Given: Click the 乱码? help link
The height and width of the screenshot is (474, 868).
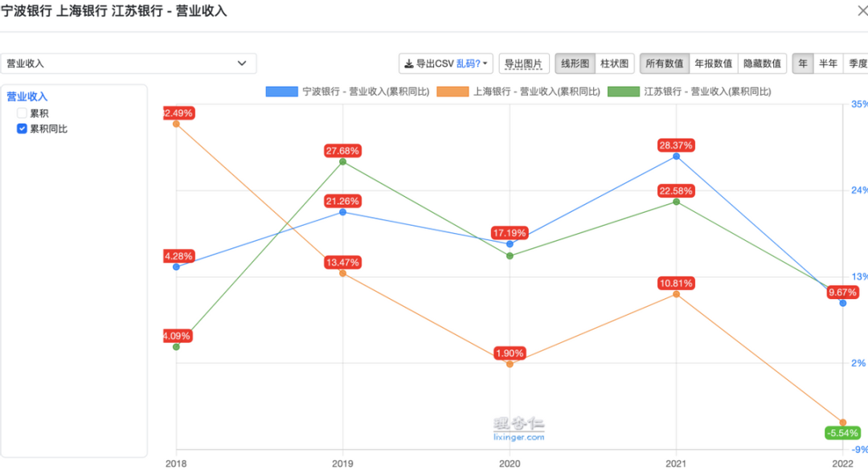Looking at the screenshot, I should pyautogui.click(x=468, y=63).
